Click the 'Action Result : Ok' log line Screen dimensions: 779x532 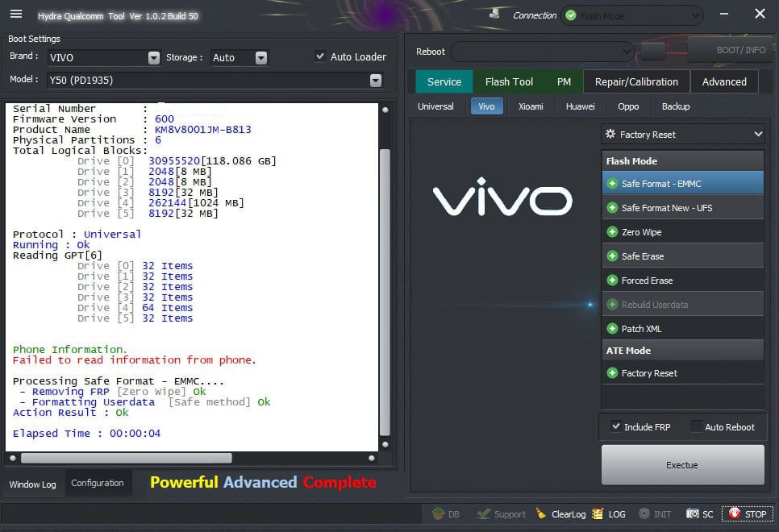coord(70,412)
